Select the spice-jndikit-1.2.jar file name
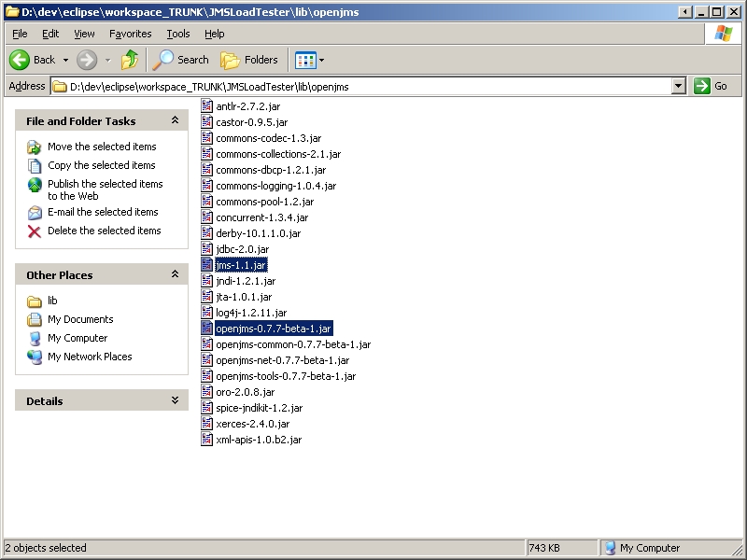 tap(260, 408)
